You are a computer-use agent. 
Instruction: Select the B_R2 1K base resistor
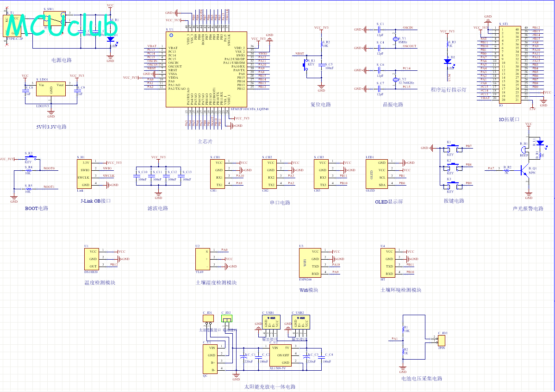coord(506,170)
